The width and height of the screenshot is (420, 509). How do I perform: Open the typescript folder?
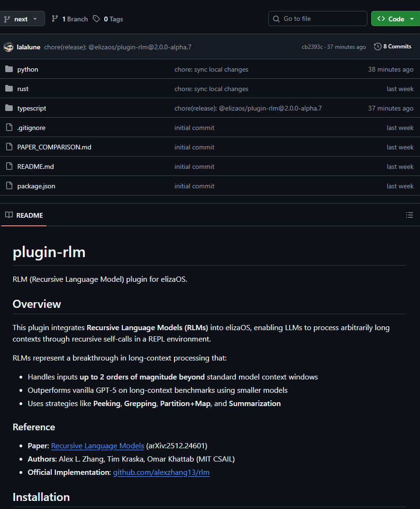[x=31, y=109]
